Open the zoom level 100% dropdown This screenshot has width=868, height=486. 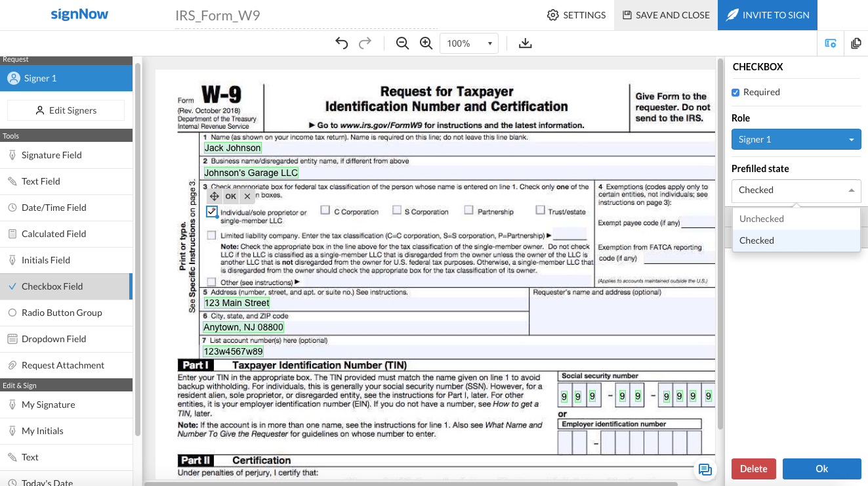point(469,43)
